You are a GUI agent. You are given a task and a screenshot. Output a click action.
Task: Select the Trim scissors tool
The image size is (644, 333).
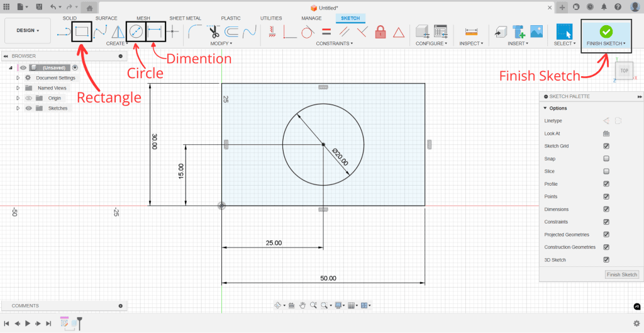[214, 31]
